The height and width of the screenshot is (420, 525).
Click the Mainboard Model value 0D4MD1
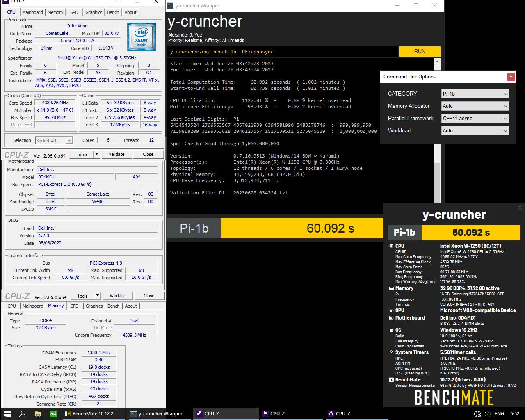point(75,177)
